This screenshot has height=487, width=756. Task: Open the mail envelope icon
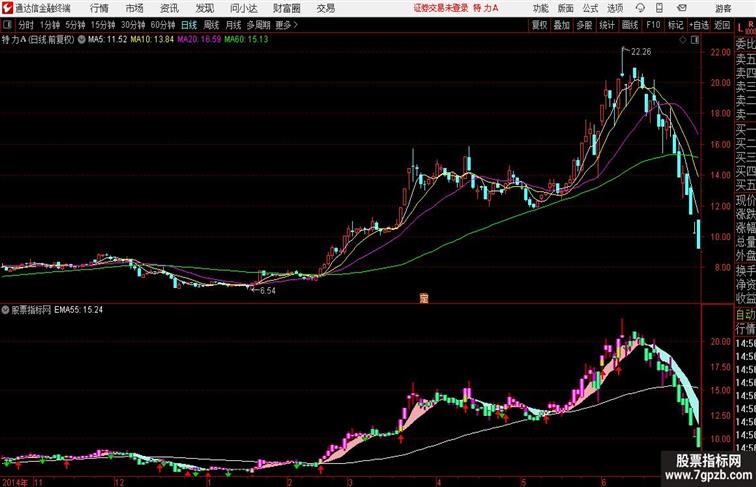682,8
